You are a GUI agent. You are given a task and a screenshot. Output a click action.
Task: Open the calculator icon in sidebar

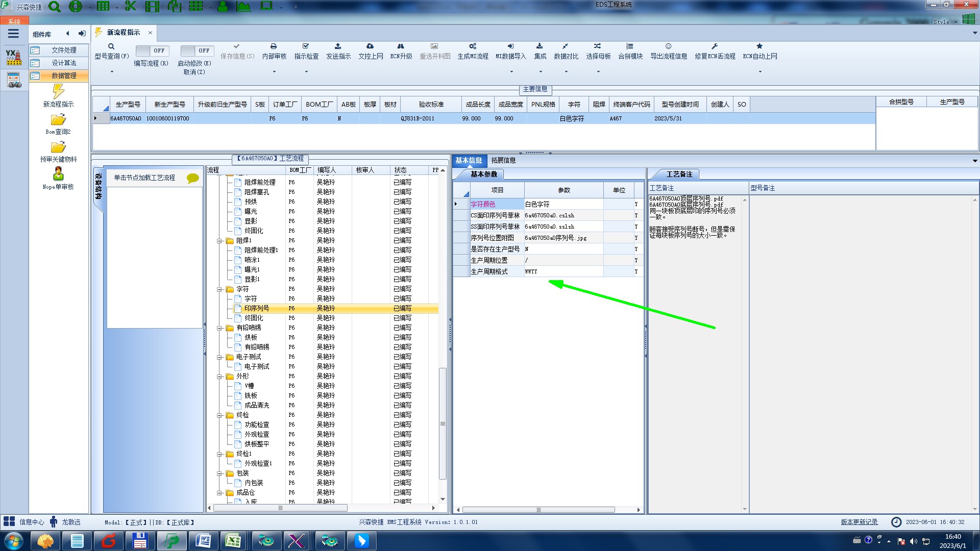pos(14,80)
